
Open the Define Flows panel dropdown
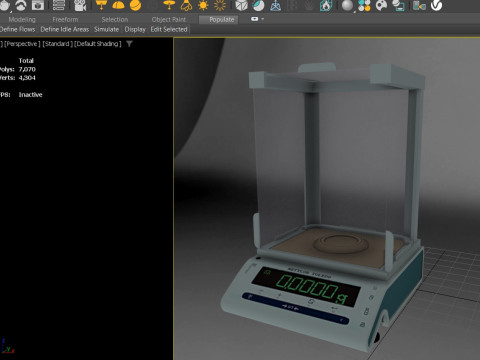(17, 29)
